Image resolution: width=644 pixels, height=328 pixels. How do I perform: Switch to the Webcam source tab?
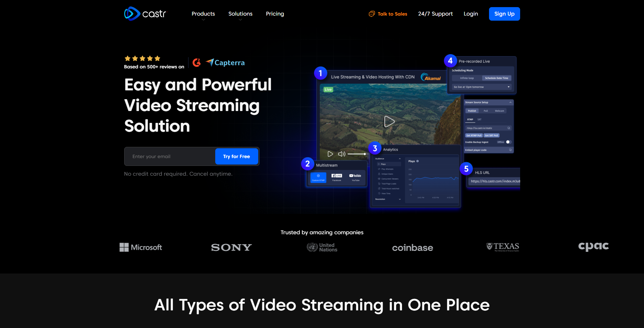[x=499, y=111]
